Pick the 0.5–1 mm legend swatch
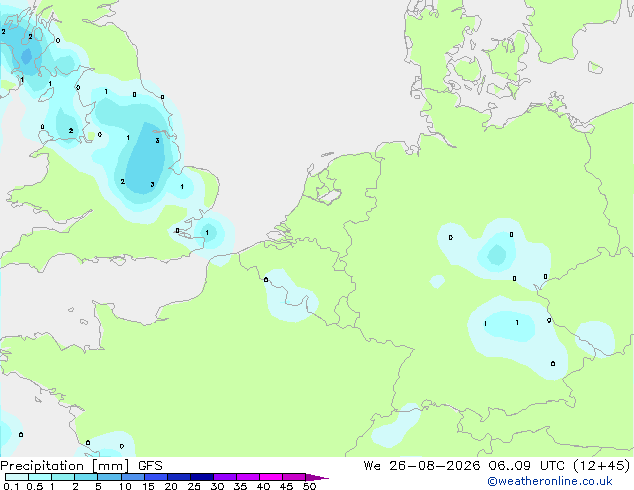Image resolution: width=634 pixels, height=490 pixels. (40, 477)
